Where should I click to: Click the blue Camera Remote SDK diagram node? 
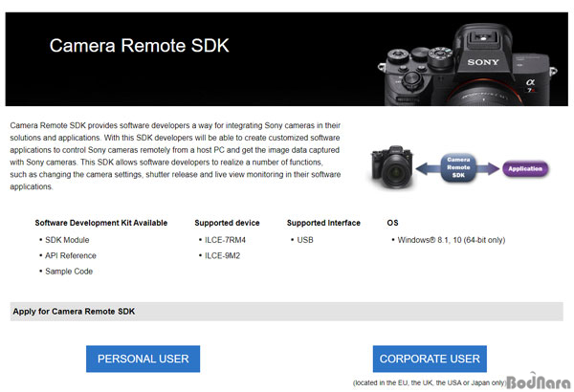tap(458, 167)
